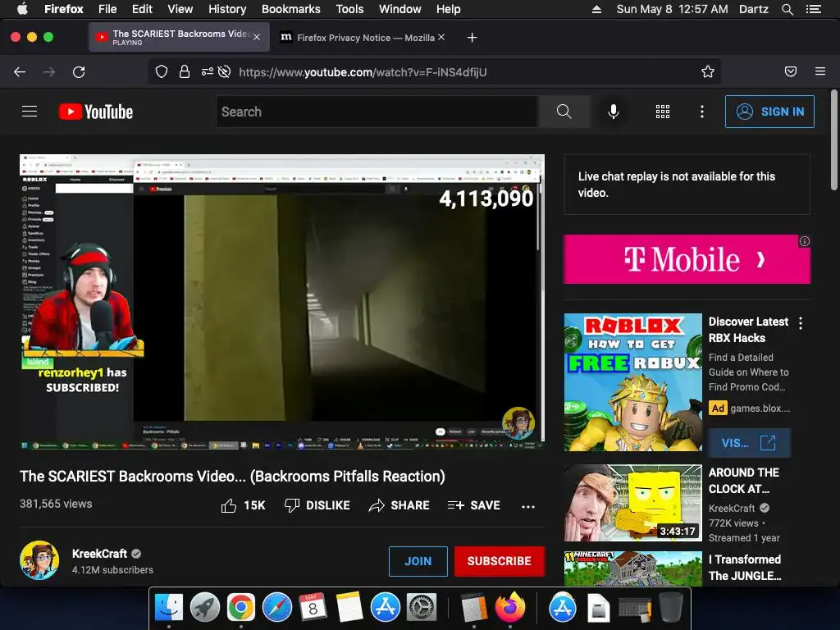Click the VISIT button on the Roblox ad
The height and width of the screenshot is (630, 840).
(x=748, y=442)
